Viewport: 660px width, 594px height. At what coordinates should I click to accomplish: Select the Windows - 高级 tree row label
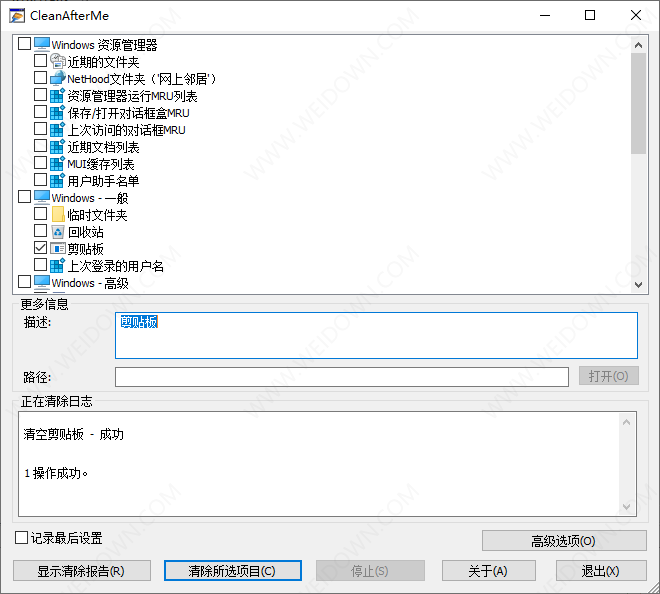[90, 283]
